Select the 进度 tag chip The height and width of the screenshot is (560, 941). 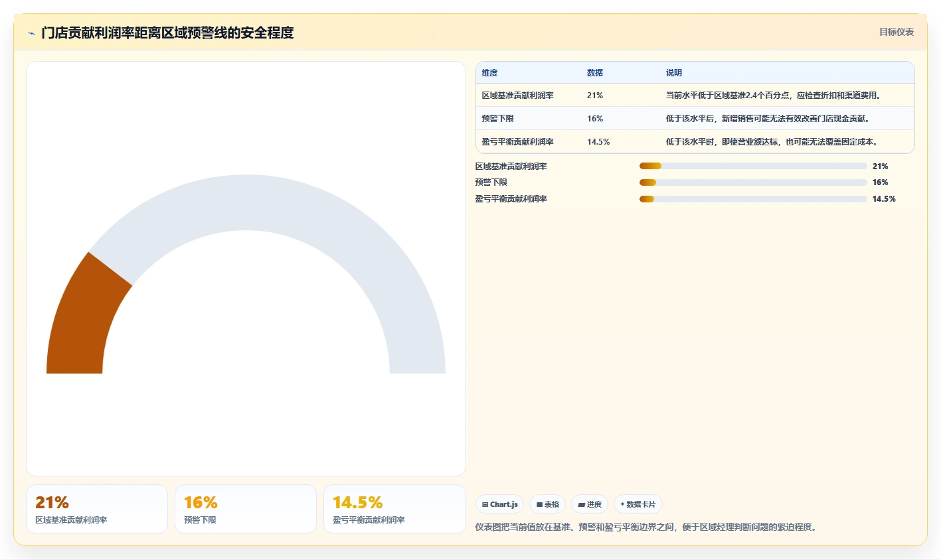pyautogui.click(x=589, y=504)
